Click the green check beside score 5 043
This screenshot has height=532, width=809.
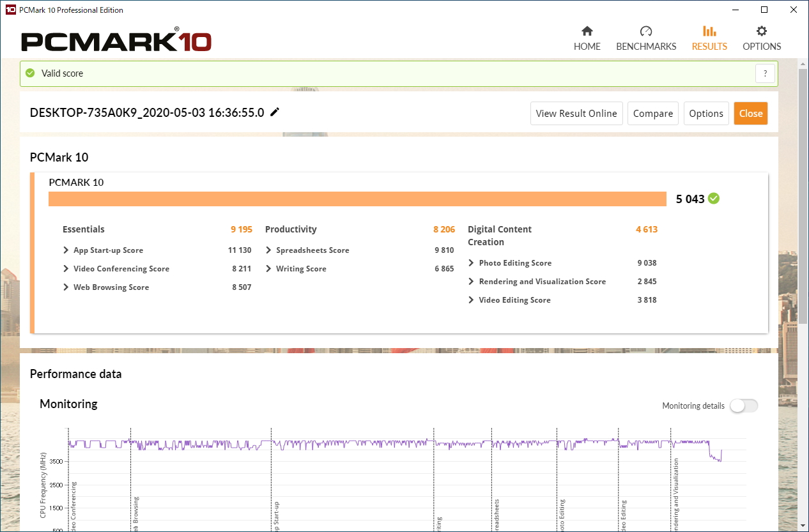click(714, 199)
